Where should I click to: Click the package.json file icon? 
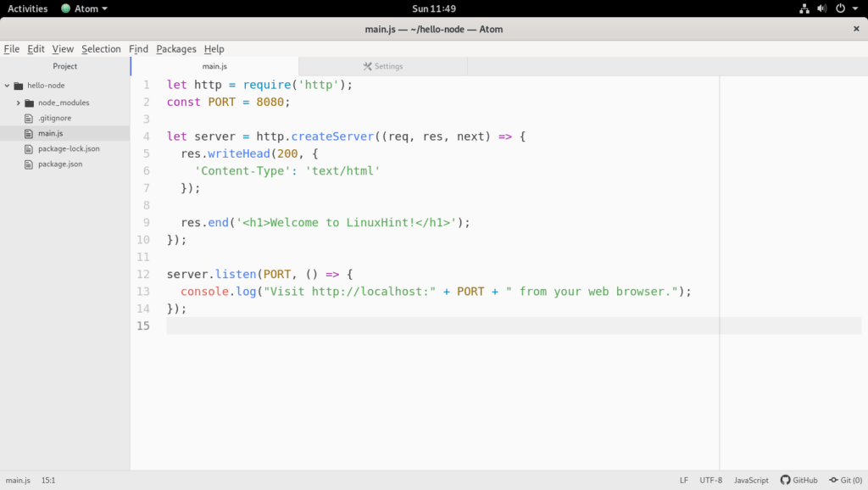point(30,164)
